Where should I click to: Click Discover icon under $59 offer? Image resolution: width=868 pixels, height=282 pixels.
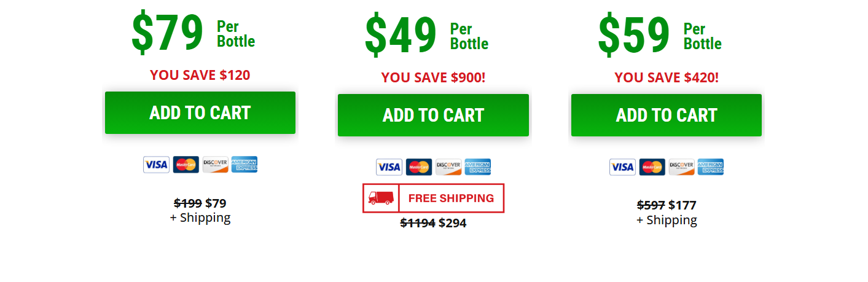pyautogui.click(x=681, y=167)
